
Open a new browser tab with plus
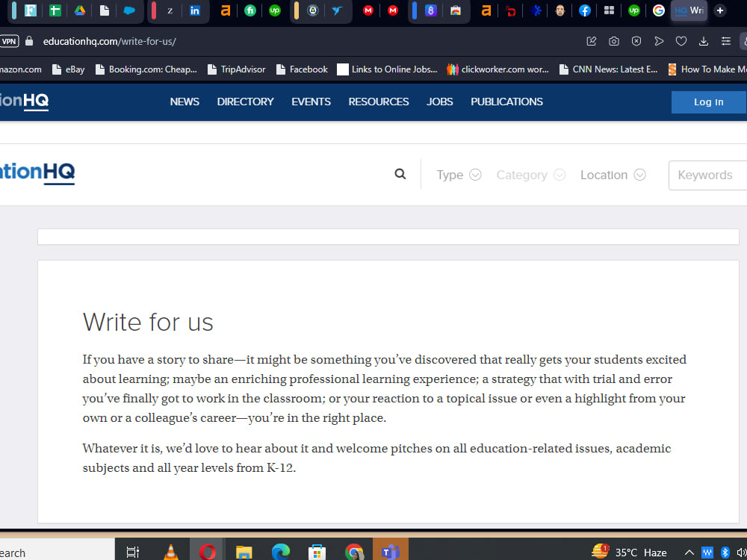click(x=720, y=10)
